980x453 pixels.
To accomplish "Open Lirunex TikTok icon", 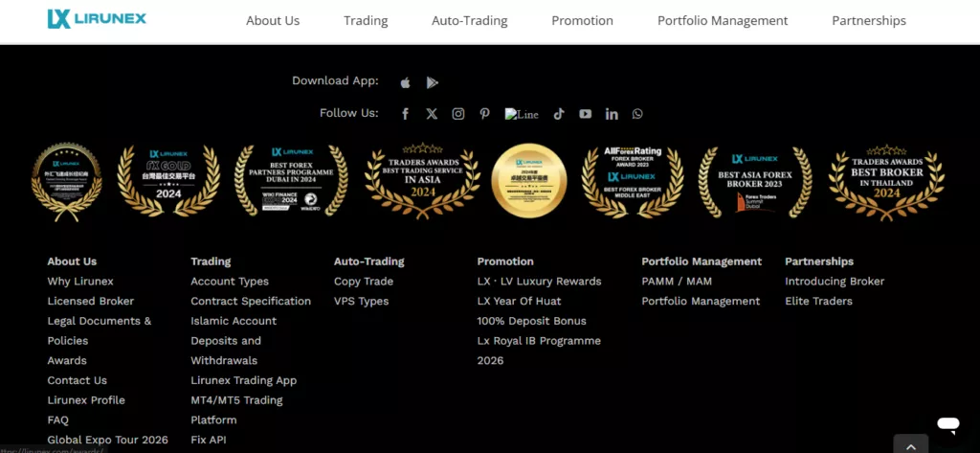I will (559, 114).
